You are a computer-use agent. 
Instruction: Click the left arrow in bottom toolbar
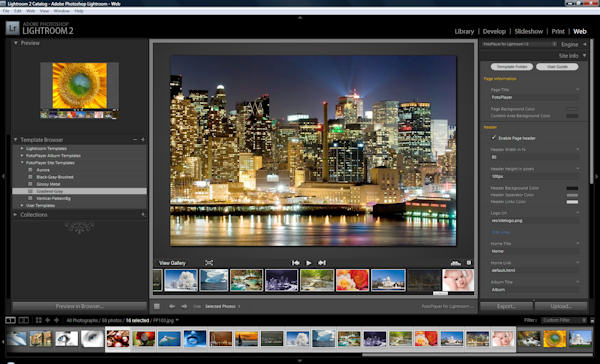172,306
